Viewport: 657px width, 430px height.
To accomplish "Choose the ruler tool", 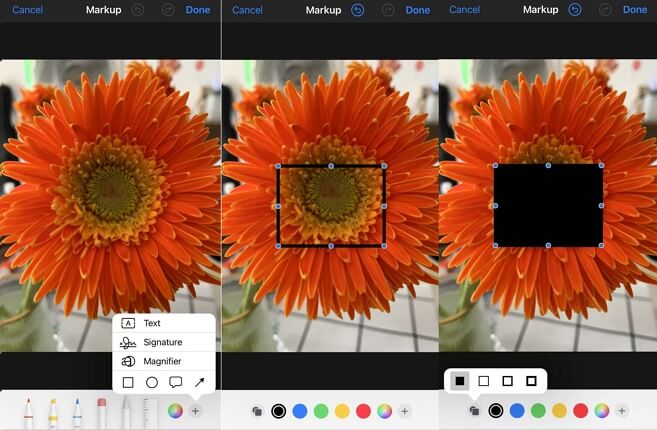I will pyautogui.click(x=149, y=411).
